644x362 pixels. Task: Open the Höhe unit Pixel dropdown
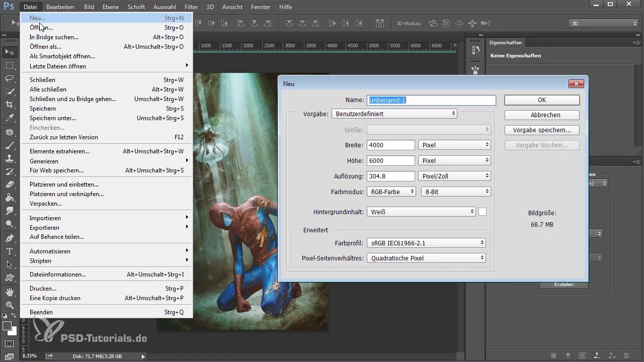click(454, 160)
